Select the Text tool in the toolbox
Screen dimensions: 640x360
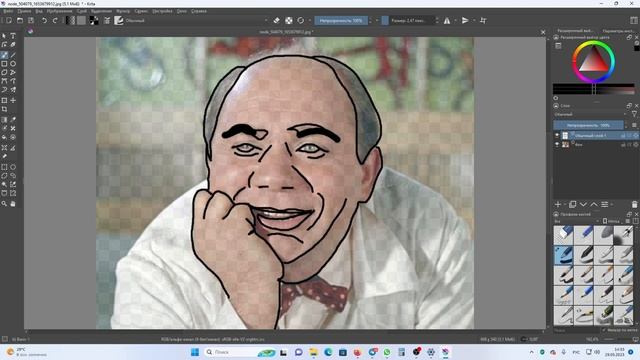coord(13,36)
